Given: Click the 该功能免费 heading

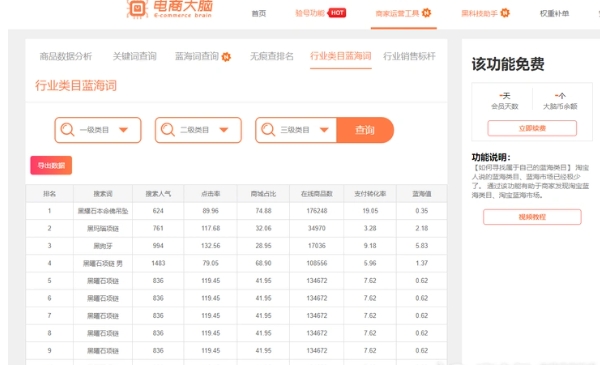Looking at the screenshot, I should (508, 64).
